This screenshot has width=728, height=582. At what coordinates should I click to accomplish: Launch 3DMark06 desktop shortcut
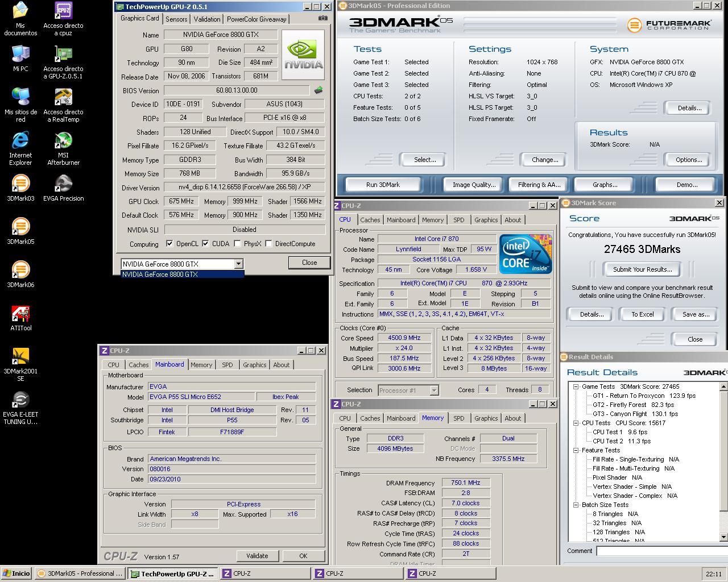tap(20, 275)
